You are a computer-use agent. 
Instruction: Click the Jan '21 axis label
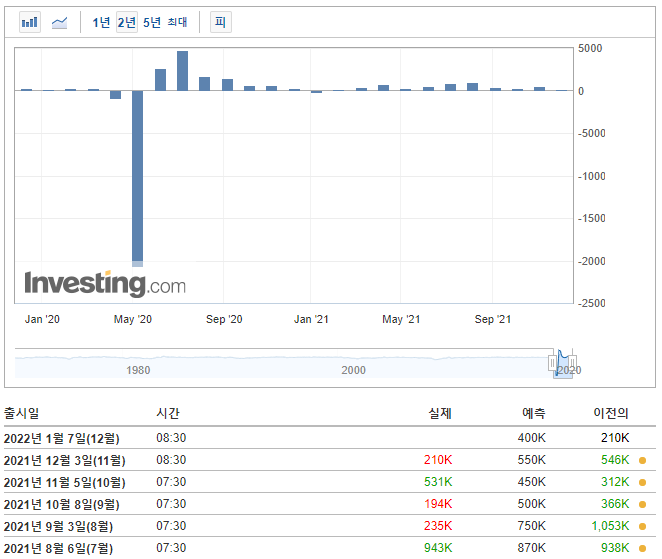pos(311,319)
